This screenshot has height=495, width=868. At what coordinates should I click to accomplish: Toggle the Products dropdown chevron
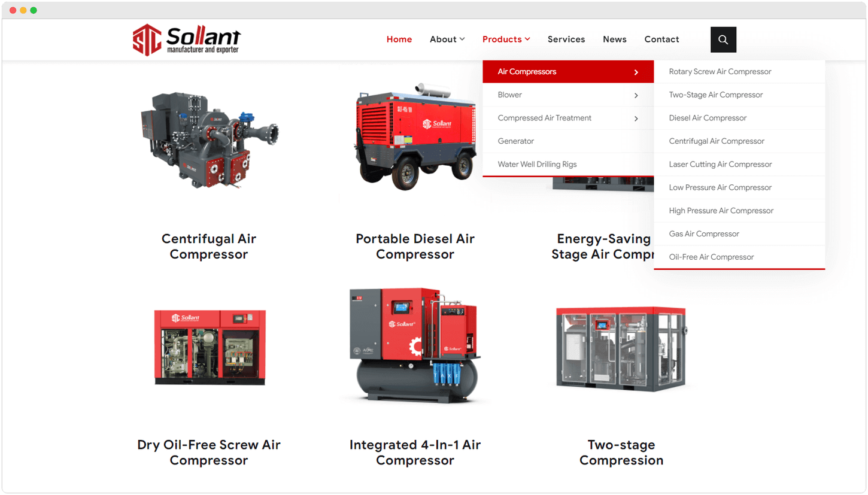pyautogui.click(x=527, y=40)
